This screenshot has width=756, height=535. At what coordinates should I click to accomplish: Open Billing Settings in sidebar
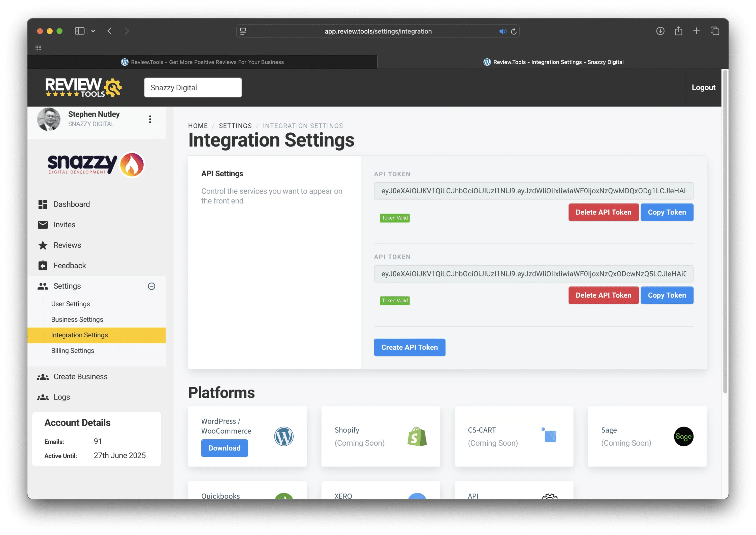click(73, 350)
